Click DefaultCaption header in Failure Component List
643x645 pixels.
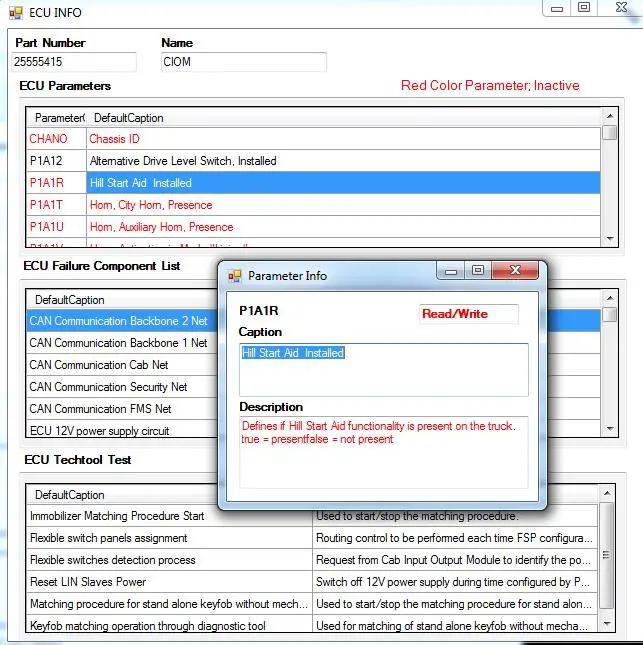[122, 300]
